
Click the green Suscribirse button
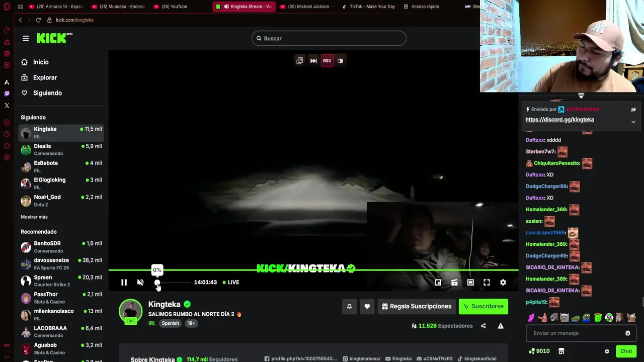coord(484,306)
